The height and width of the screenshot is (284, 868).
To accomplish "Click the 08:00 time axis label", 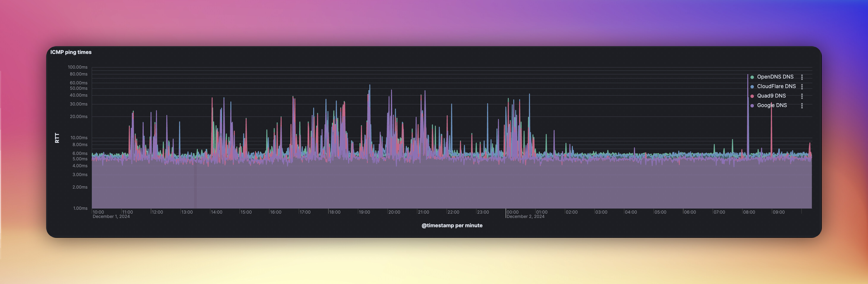I will (749, 212).
